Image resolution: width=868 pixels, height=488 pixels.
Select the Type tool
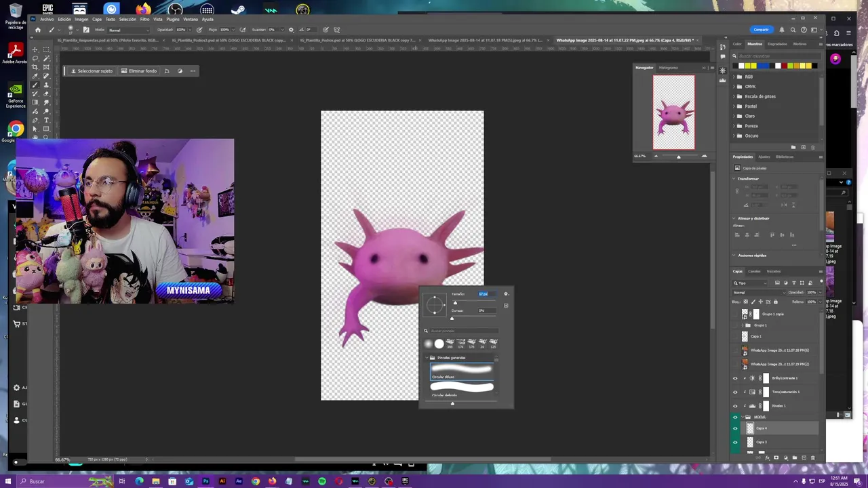pyautogui.click(x=46, y=120)
